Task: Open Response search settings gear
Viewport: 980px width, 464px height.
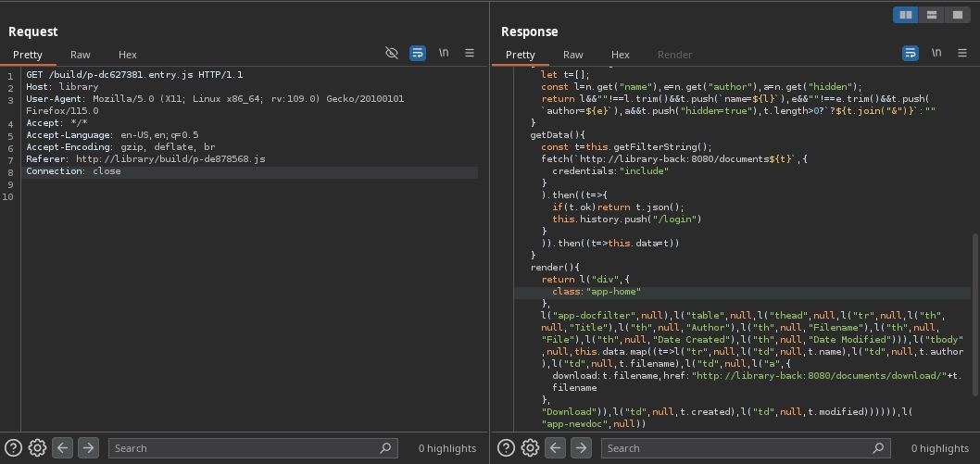Action: click(530, 448)
